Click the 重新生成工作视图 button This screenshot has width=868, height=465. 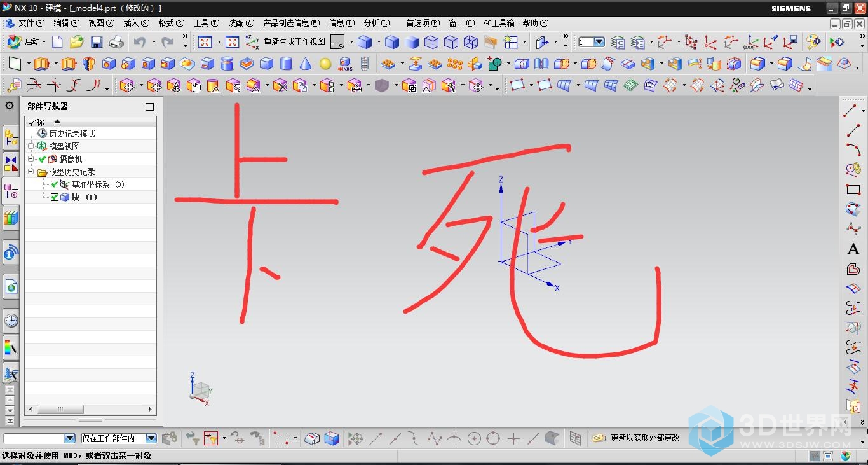(x=285, y=42)
